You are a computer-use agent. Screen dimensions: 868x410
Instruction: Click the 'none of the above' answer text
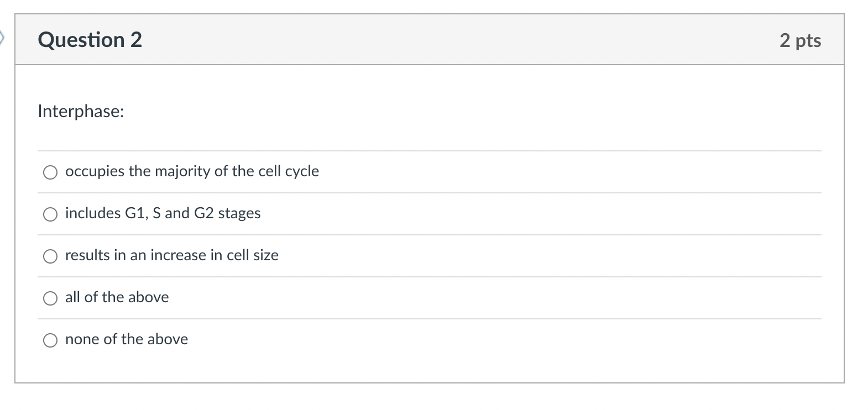coord(126,339)
